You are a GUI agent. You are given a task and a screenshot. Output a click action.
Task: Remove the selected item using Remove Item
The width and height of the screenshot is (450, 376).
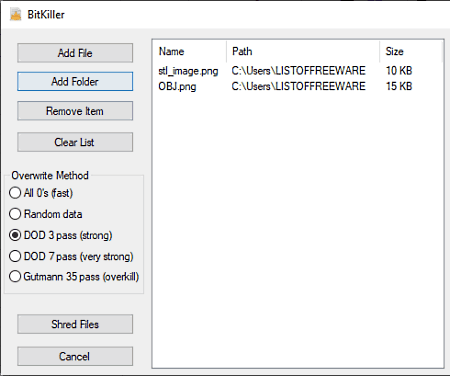pyautogui.click(x=75, y=111)
